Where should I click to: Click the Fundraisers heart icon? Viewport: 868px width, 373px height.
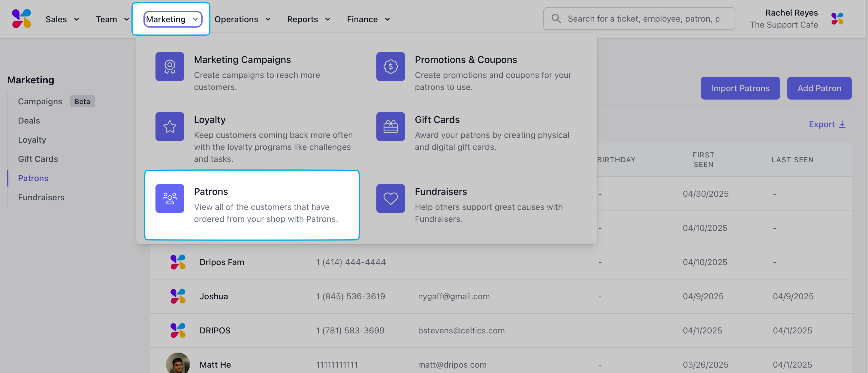(x=390, y=198)
